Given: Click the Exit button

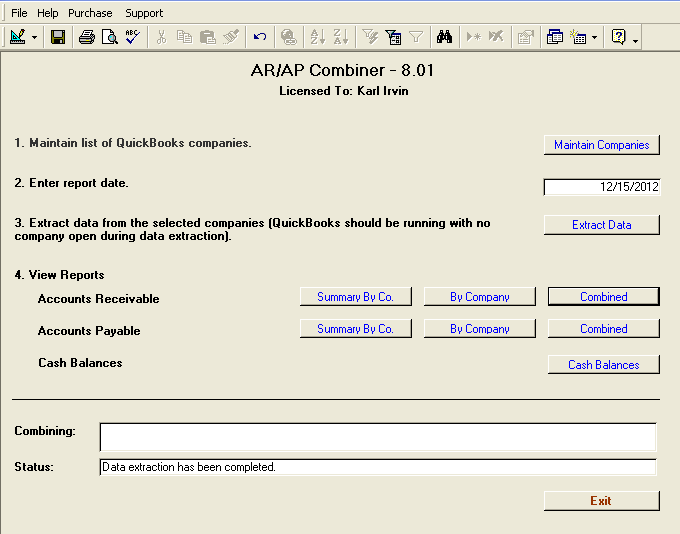Looking at the screenshot, I should (602, 501).
